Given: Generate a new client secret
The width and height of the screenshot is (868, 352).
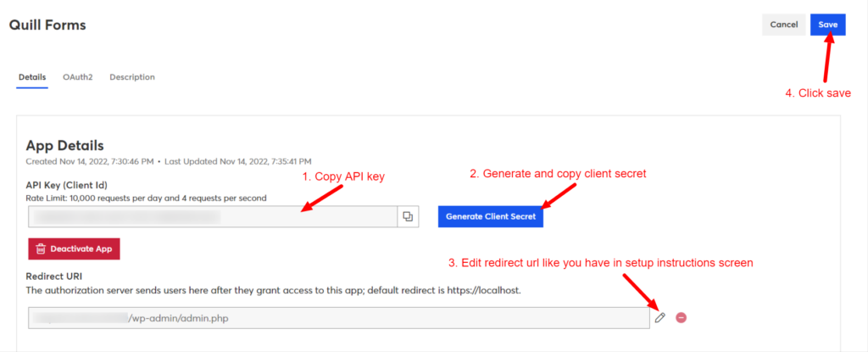Looking at the screenshot, I should [x=491, y=217].
